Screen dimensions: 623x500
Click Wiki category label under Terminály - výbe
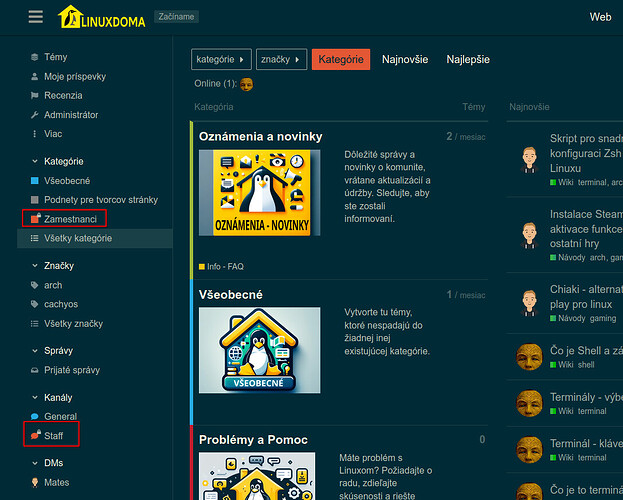pos(565,411)
